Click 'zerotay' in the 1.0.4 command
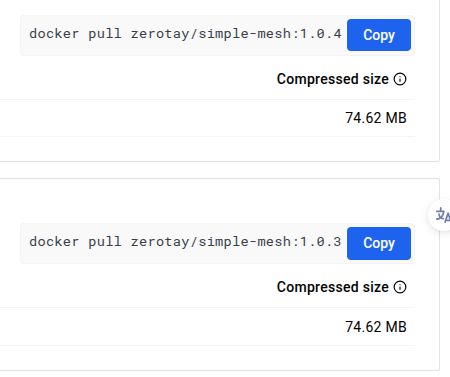The width and height of the screenshot is (450, 377). (160, 34)
